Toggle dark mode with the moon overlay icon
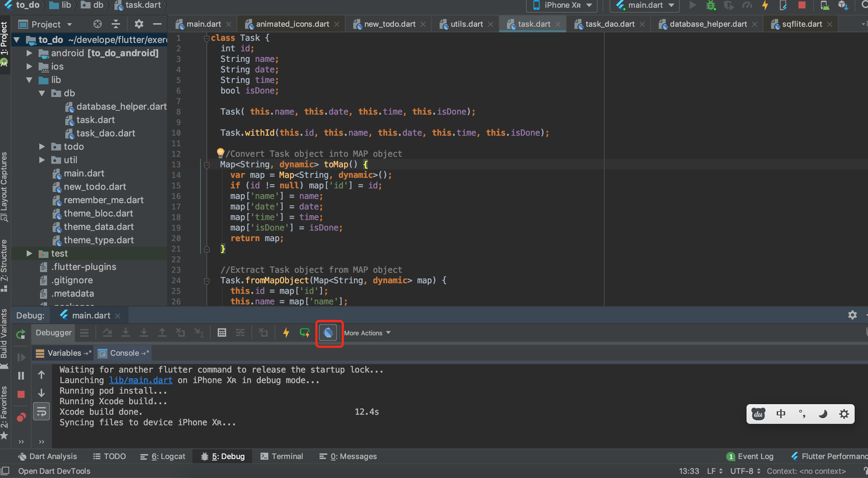The image size is (868, 478). tap(823, 414)
